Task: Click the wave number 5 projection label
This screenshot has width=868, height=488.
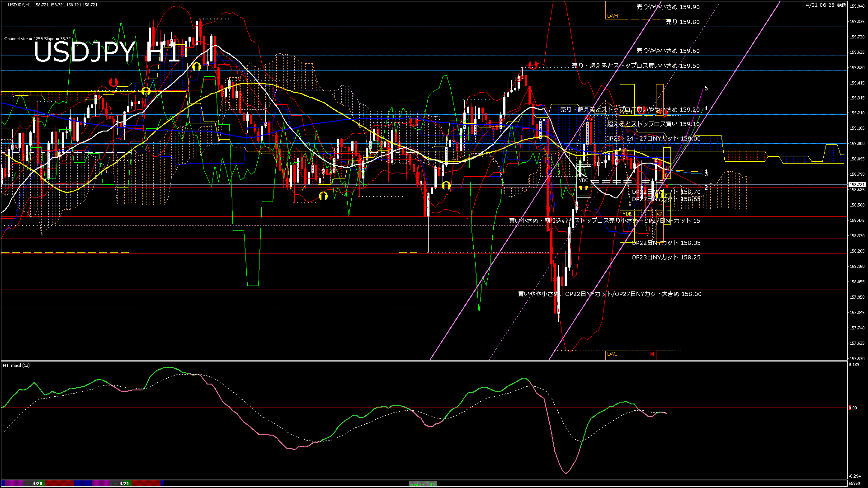Action: [706, 89]
